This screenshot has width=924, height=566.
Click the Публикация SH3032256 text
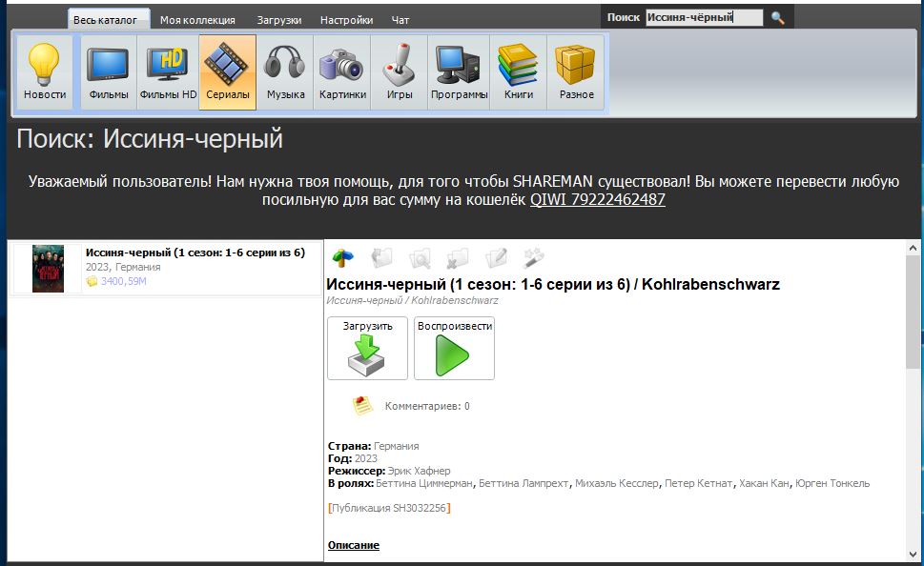[389, 508]
